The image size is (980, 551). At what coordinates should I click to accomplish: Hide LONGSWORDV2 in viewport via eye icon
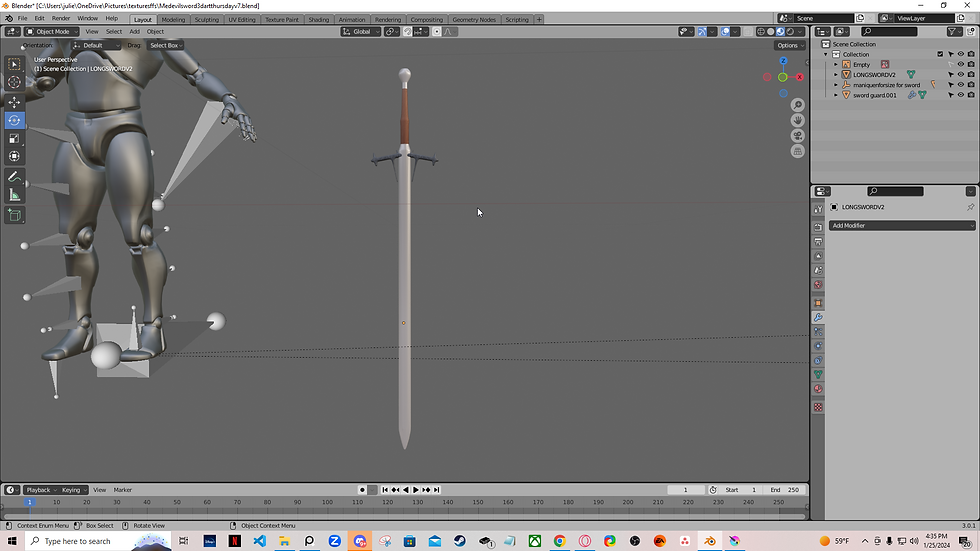click(961, 74)
